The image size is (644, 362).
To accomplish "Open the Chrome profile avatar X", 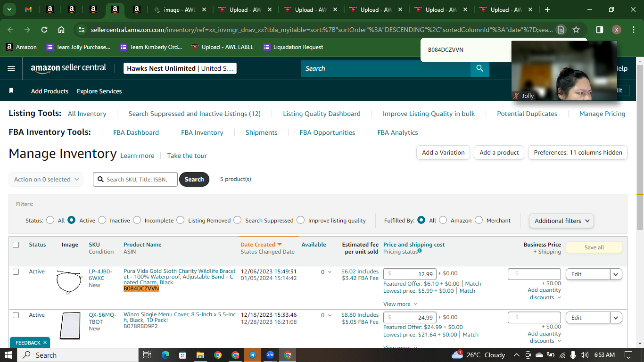I will (616, 30).
